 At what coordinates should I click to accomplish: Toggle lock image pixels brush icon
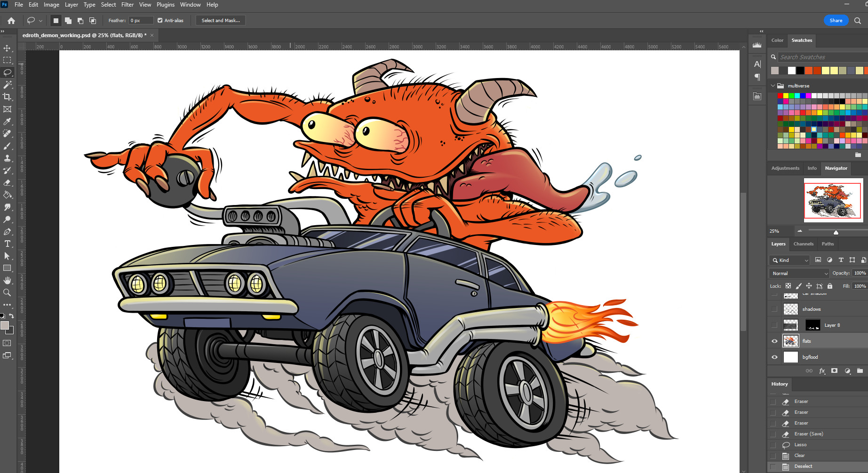(799, 286)
